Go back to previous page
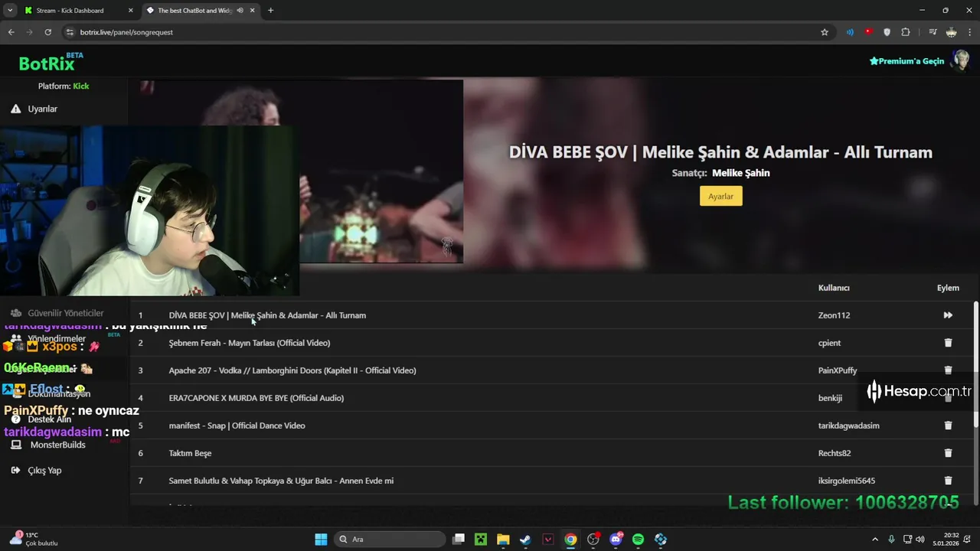The height and width of the screenshot is (551, 980). (11, 32)
